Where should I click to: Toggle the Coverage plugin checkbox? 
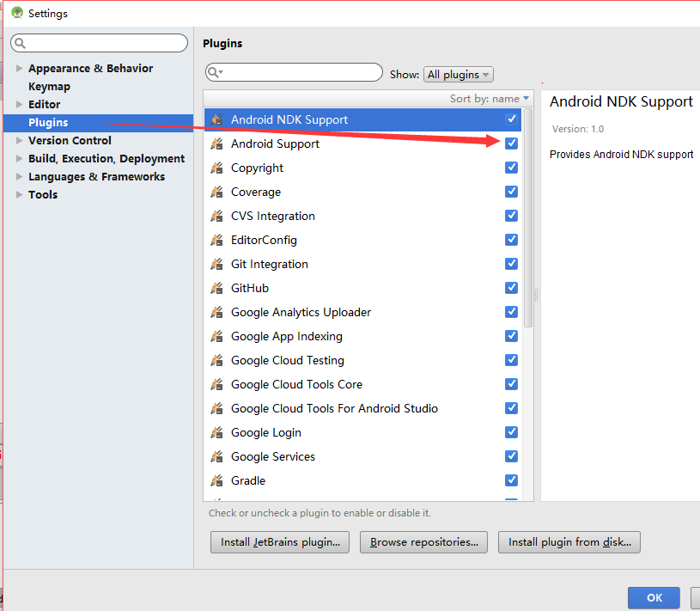pos(511,192)
